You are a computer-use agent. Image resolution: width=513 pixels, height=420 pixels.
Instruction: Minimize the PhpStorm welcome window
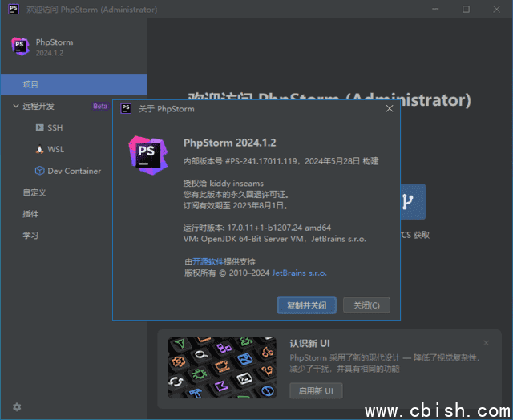[435, 9]
